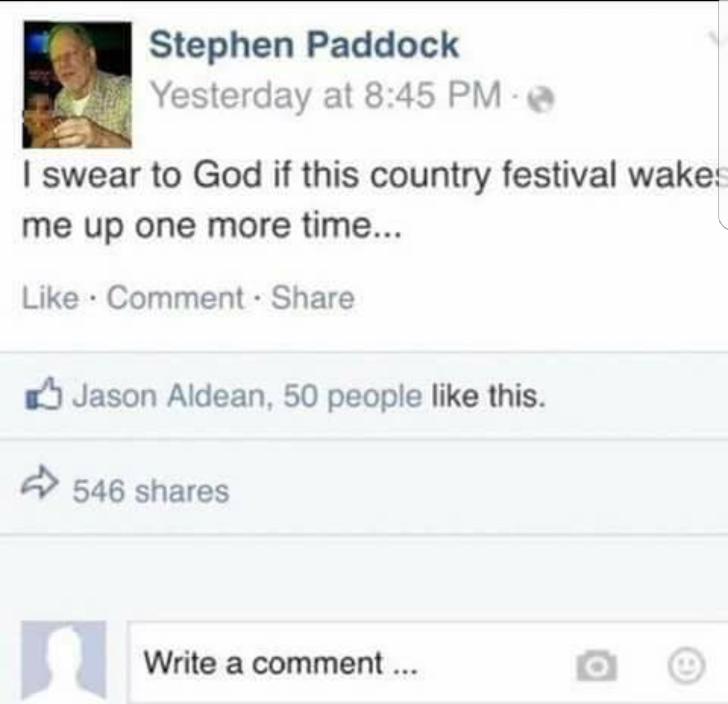View the 546 shares list
The width and height of the screenshot is (728, 704).
tap(151, 491)
